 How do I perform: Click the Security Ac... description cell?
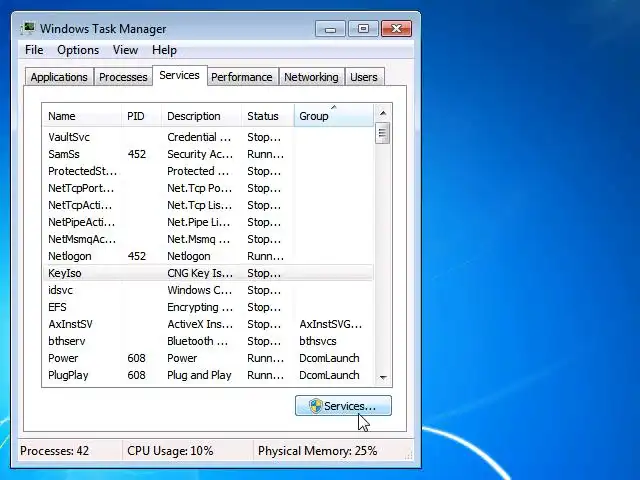click(200, 154)
